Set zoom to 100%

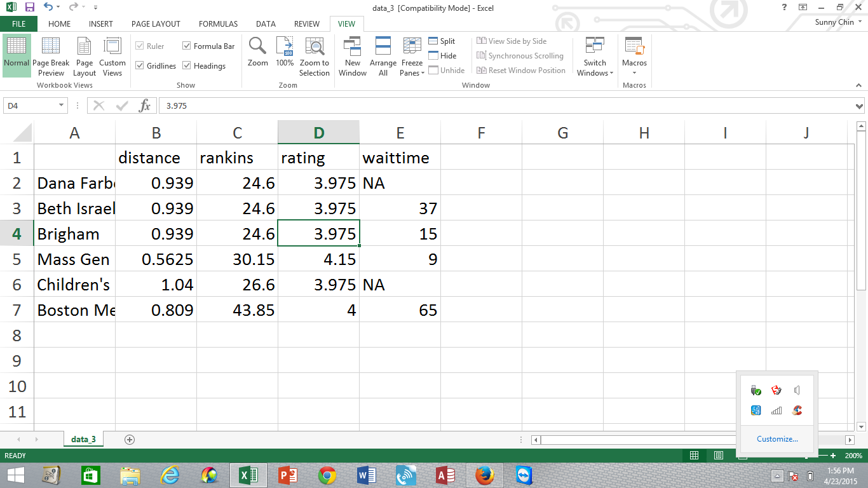[x=285, y=52]
